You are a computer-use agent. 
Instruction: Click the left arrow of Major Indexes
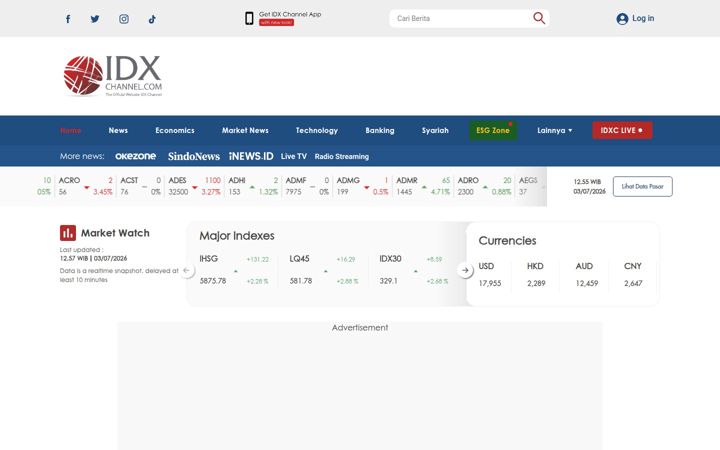click(x=186, y=270)
